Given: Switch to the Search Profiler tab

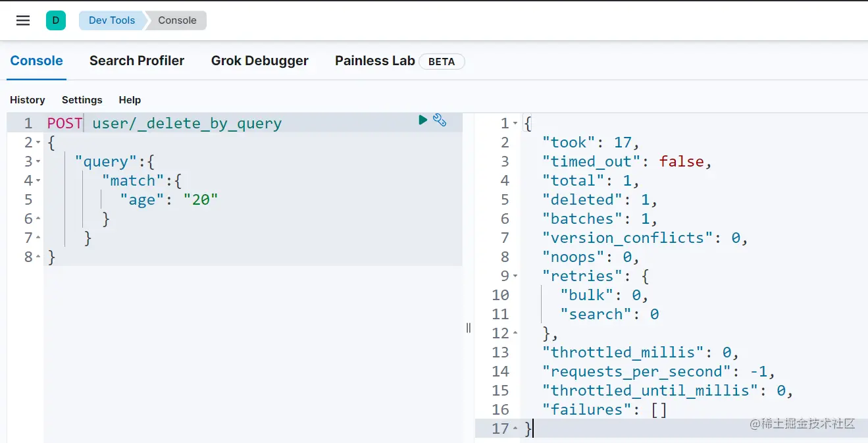Looking at the screenshot, I should click(137, 61).
